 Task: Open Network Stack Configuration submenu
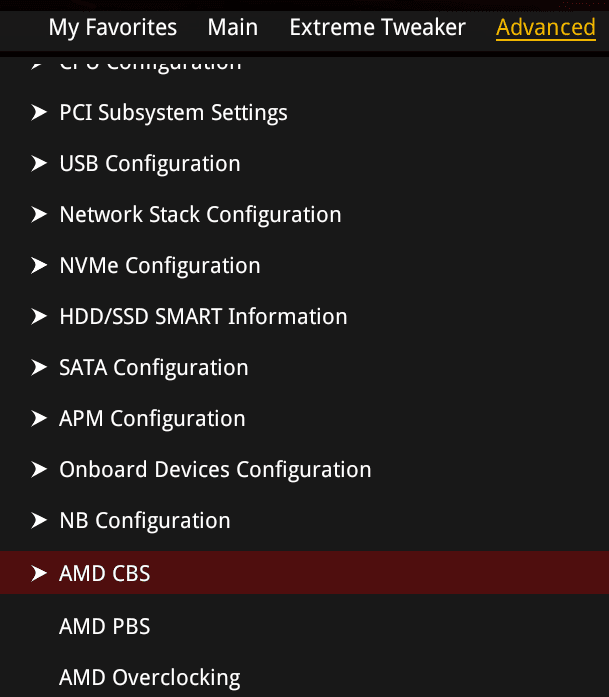click(x=200, y=215)
